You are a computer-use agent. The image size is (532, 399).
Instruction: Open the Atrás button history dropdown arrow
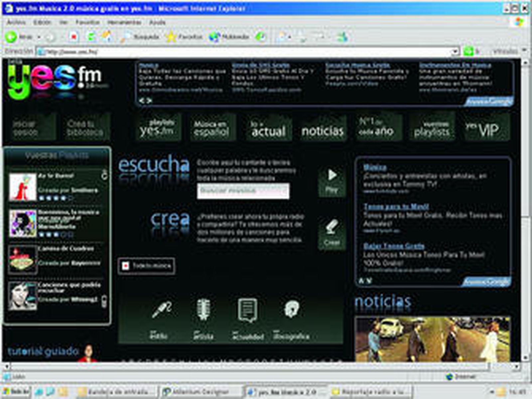(x=39, y=37)
